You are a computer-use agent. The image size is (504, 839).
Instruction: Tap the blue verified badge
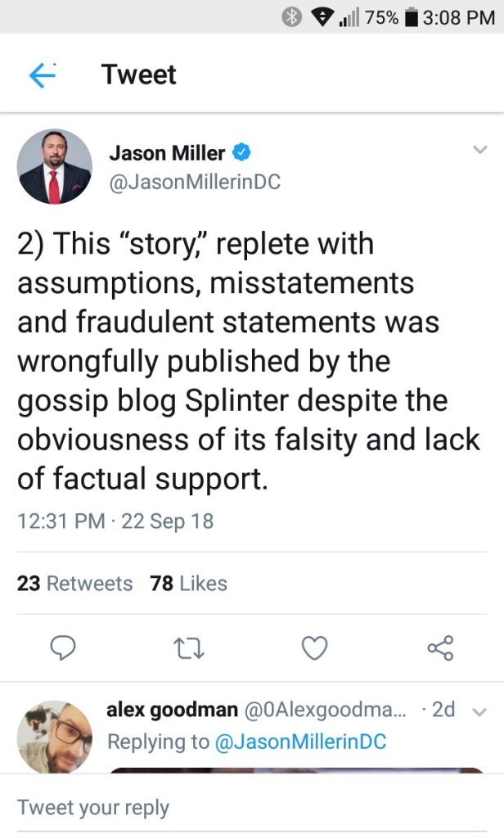pos(242,152)
